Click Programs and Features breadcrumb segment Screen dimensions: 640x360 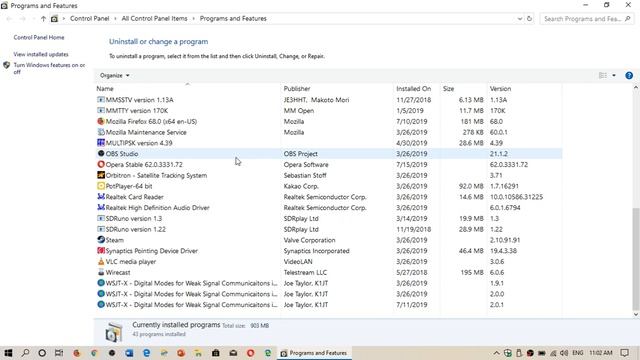pos(233,18)
